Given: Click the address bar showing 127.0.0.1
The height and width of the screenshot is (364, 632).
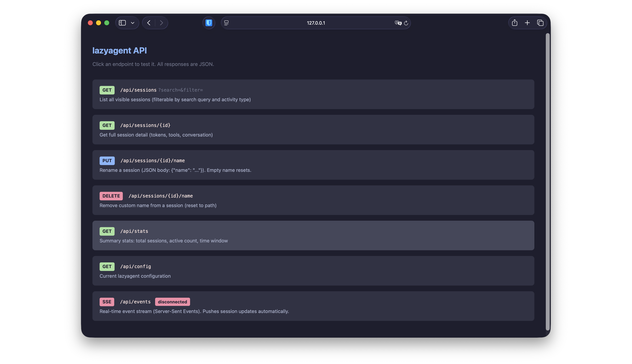Looking at the screenshot, I should coord(316,23).
